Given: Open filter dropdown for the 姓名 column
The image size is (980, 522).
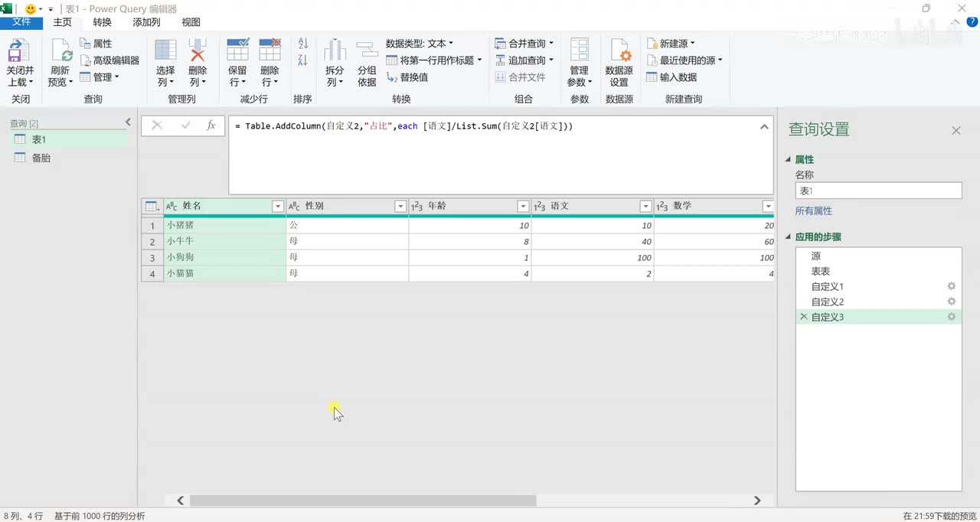Looking at the screenshot, I should [278, 207].
